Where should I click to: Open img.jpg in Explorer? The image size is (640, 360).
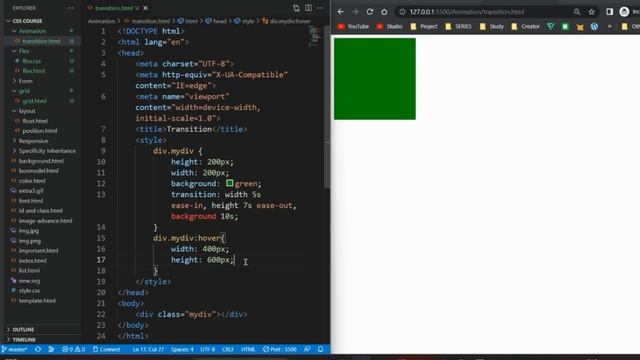pyautogui.click(x=29, y=231)
